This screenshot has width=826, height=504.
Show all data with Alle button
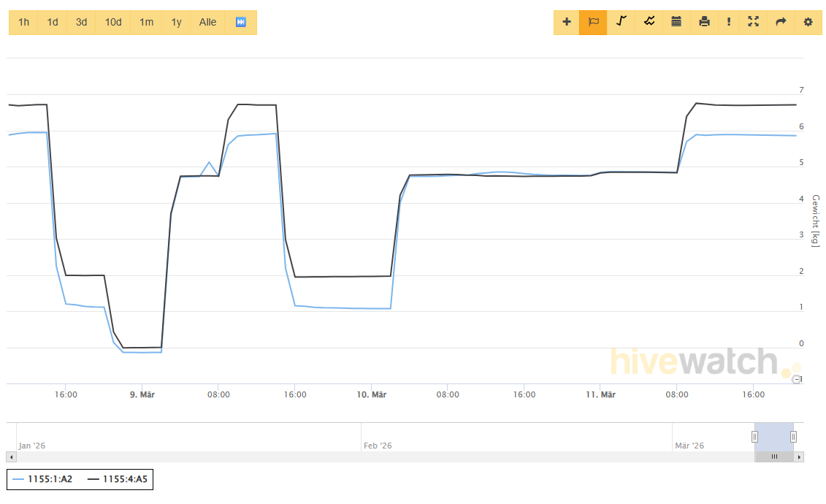click(207, 22)
